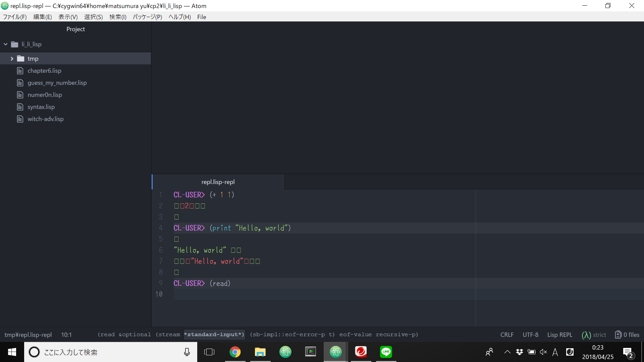Open LINE from the taskbar
The width and height of the screenshot is (644, 362).
coord(386,352)
